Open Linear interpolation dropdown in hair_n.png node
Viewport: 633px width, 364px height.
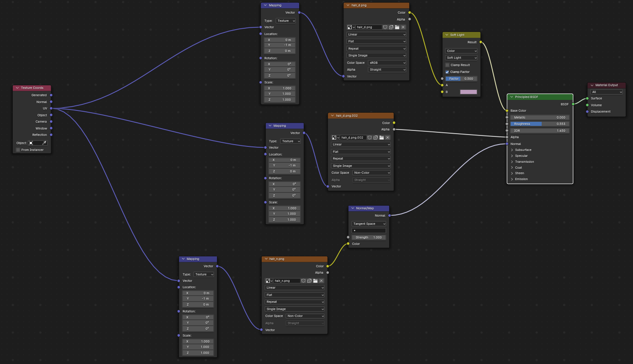(295, 288)
